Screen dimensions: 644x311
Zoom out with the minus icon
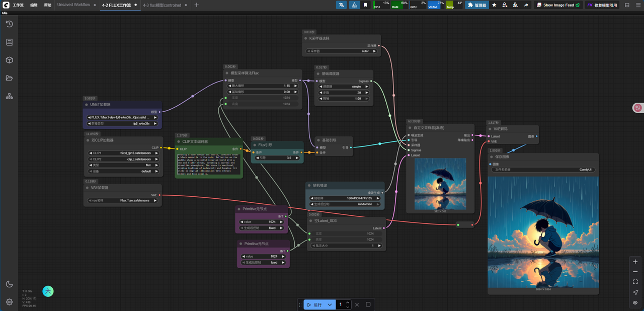click(x=635, y=272)
